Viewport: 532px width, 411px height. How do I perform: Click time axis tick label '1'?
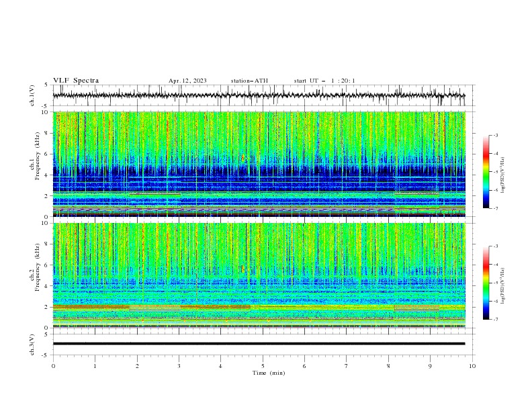(95, 366)
